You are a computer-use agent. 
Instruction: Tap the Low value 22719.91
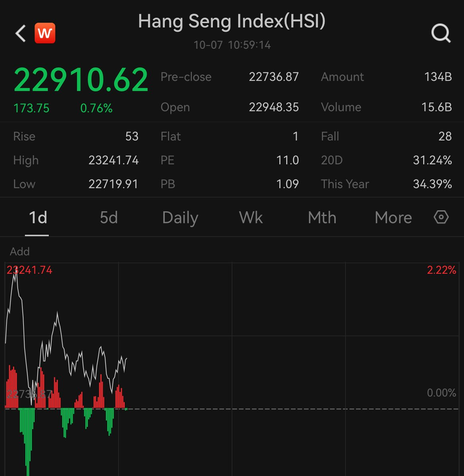tap(114, 184)
